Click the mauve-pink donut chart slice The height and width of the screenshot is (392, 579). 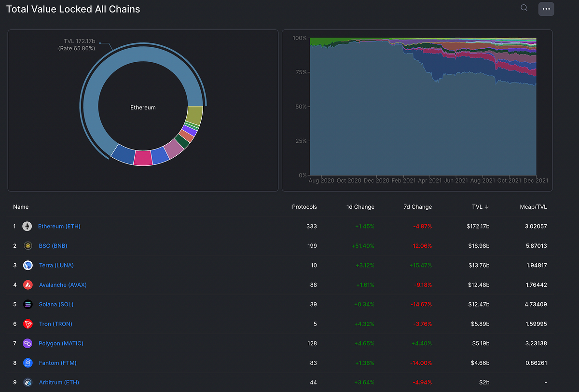(174, 148)
